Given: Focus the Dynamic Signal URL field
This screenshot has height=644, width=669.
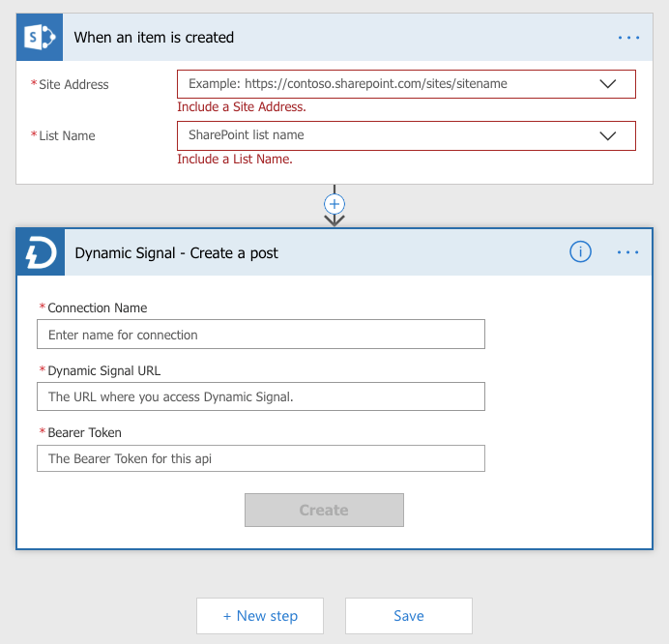Looking at the screenshot, I should pos(260,396).
